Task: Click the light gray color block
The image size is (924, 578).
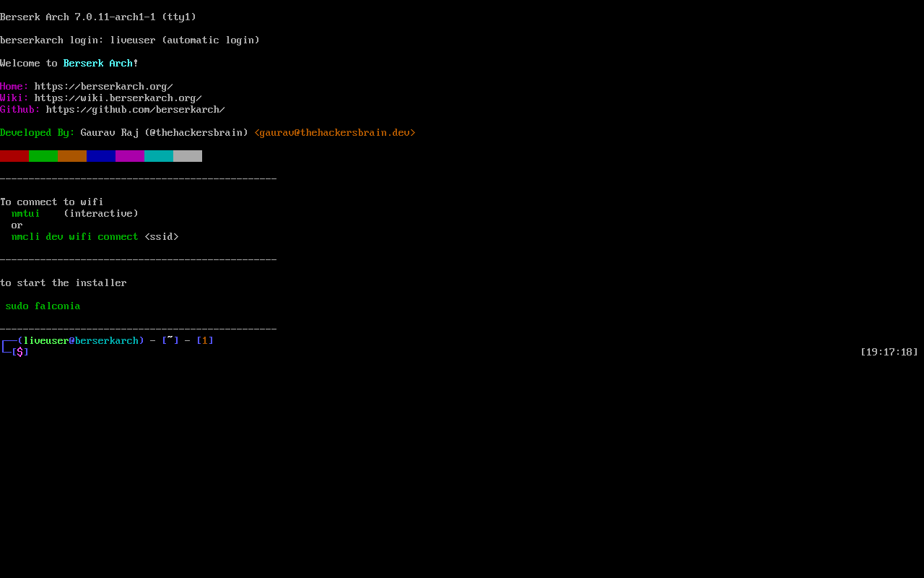Action: click(188, 156)
